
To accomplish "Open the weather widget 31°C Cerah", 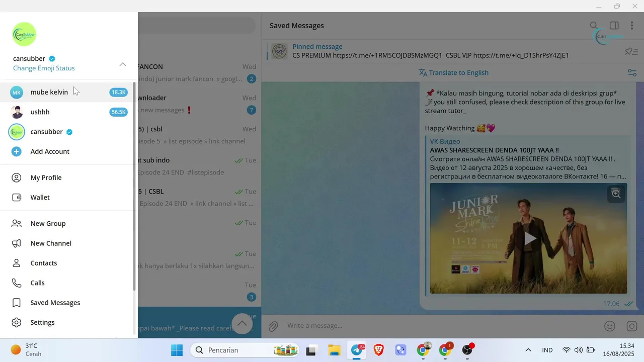I will click(26, 350).
